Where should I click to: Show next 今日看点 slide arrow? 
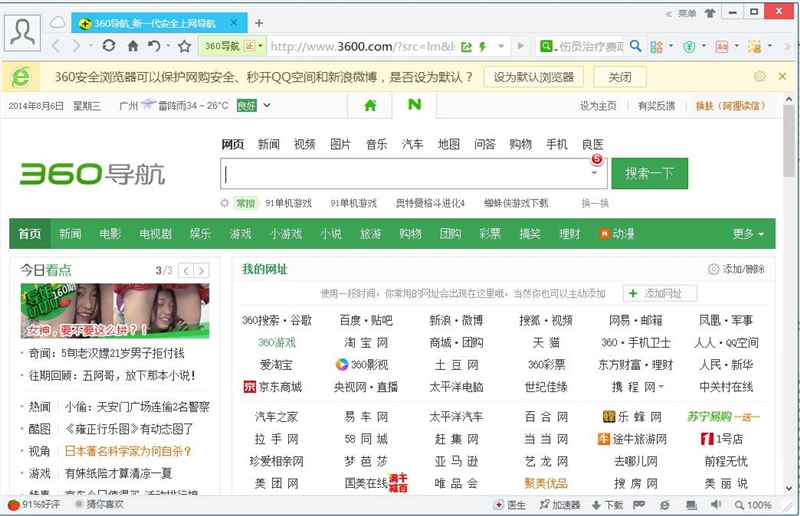[x=202, y=271]
